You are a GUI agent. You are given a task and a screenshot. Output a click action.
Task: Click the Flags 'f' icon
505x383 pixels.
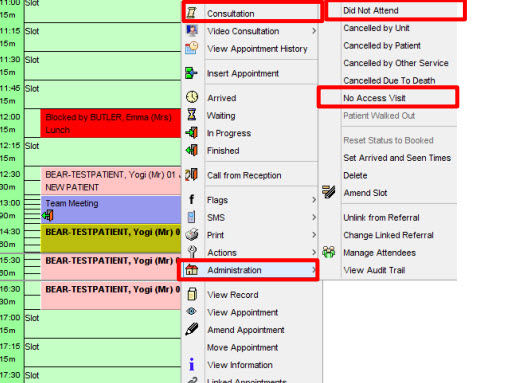tap(192, 199)
